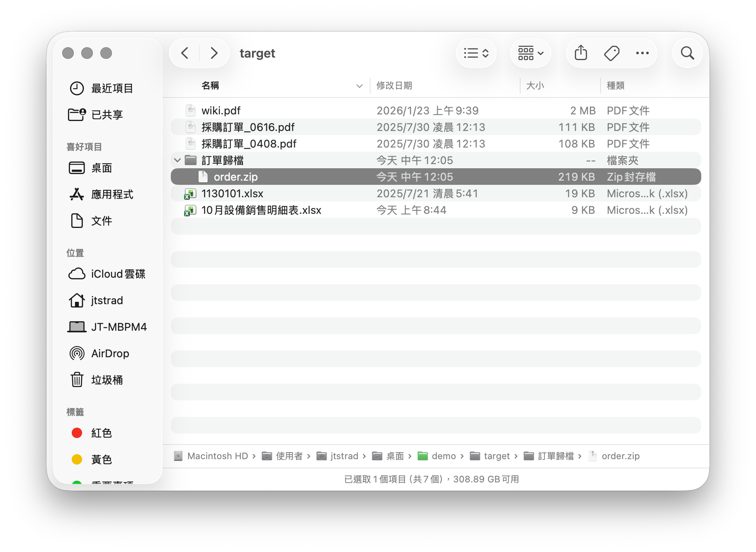Open the grouping options dropdown
The width and height of the screenshot is (756, 552).
pos(531,53)
